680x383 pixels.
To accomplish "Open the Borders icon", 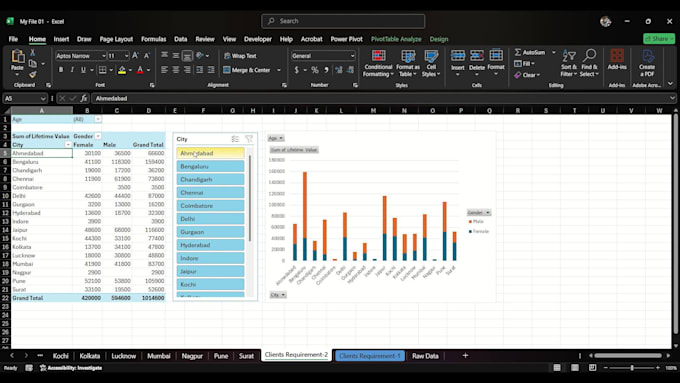I will 102,70.
